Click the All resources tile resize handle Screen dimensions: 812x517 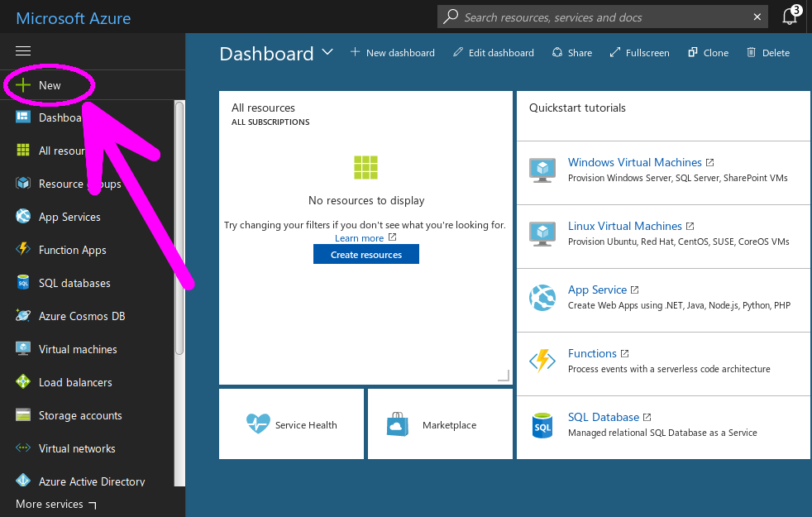click(x=504, y=376)
